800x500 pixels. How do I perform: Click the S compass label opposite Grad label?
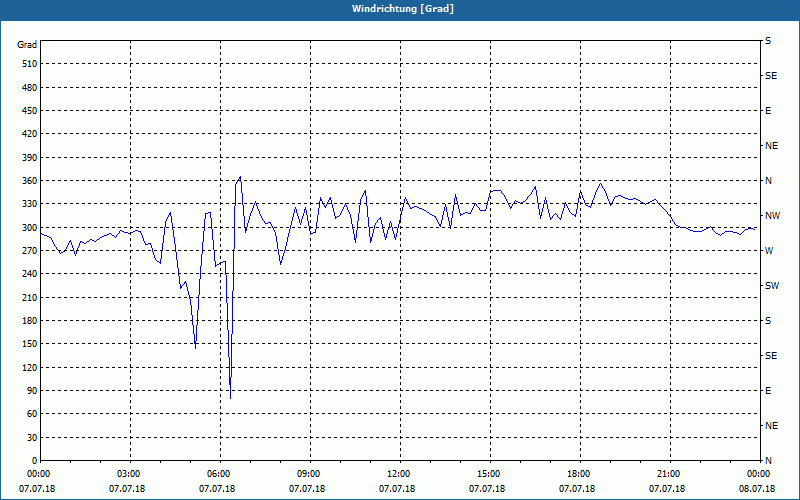pyautogui.click(x=768, y=41)
